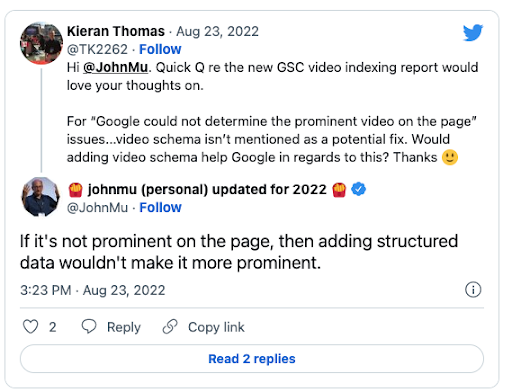Click the chain link copy icon
The height and width of the screenshot is (392, 512).
[x=170, y=327]
